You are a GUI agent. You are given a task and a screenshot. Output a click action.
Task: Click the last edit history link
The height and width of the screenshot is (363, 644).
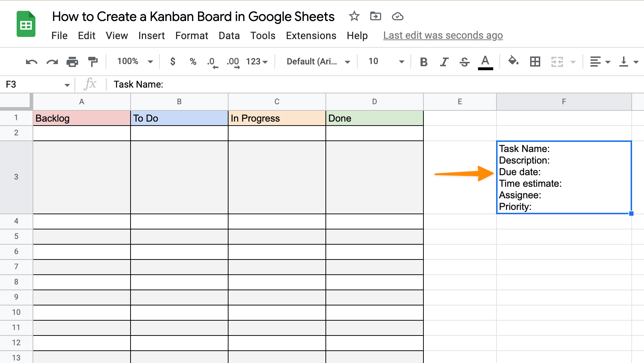[443, 35]
